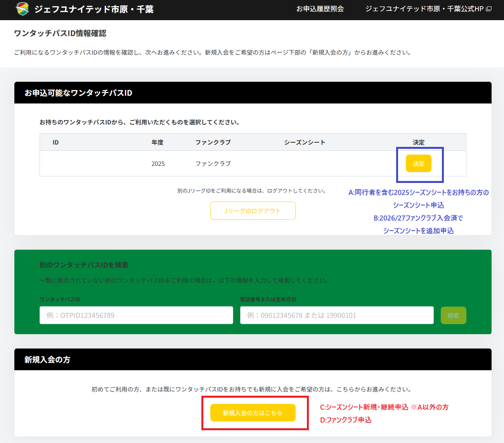504x443 pixels.
Task: Click the お持ちのワンタッチパスIDから instruction text
Action: (x=140, y=122)
